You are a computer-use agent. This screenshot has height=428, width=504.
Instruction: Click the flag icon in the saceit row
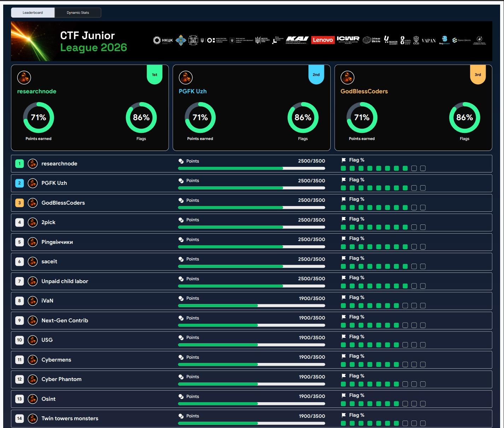[x=343, y=258]
